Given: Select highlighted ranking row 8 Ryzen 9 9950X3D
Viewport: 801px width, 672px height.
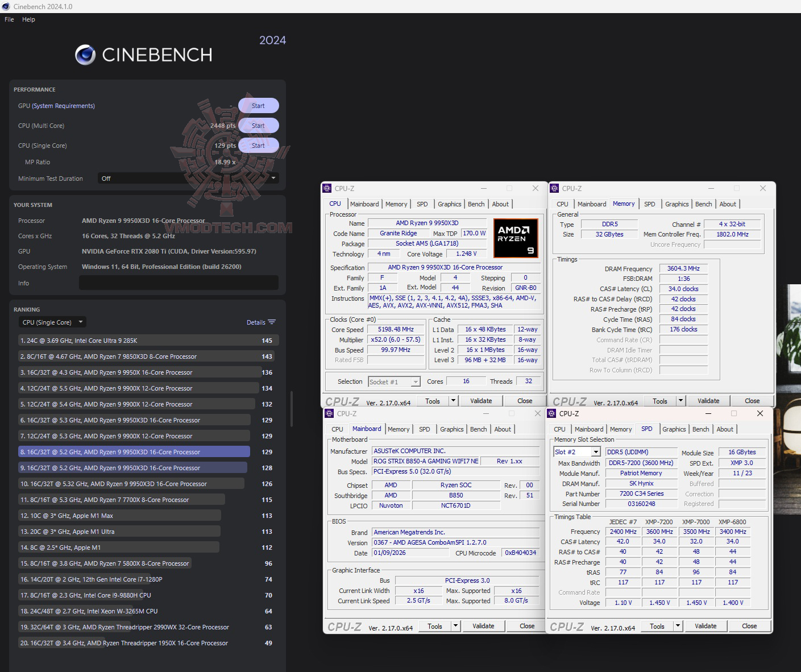Looking at the screenshot, I should pos(134,452).
